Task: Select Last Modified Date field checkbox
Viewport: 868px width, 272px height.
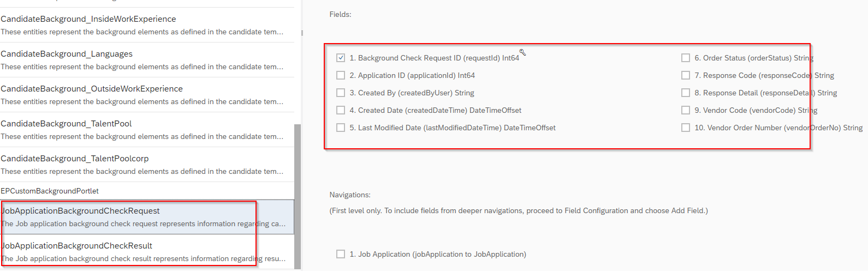Action: (x=341, y=128)
